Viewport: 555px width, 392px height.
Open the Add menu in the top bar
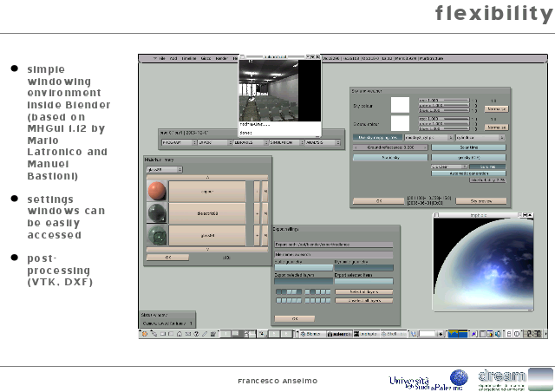[173, 58]
